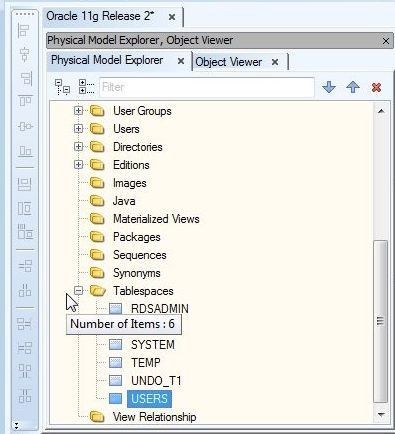Image resolution: width=395 pixels, height=434 pixels.
Task: Click the Same Width sizing icon
Action: pos(24,184)
